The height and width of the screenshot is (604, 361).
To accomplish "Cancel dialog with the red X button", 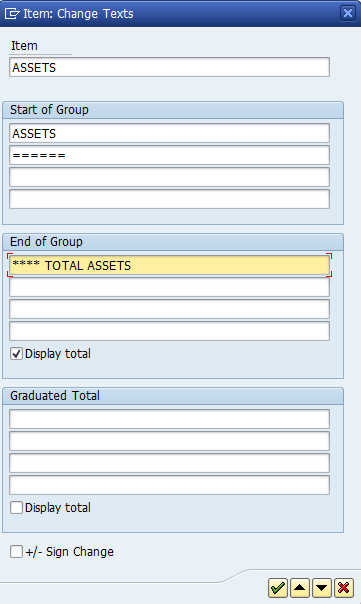I will (344, 587).
